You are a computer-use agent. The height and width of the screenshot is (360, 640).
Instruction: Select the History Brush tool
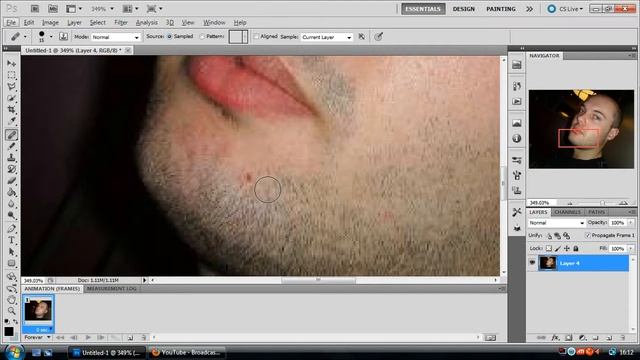pos(11,169)
